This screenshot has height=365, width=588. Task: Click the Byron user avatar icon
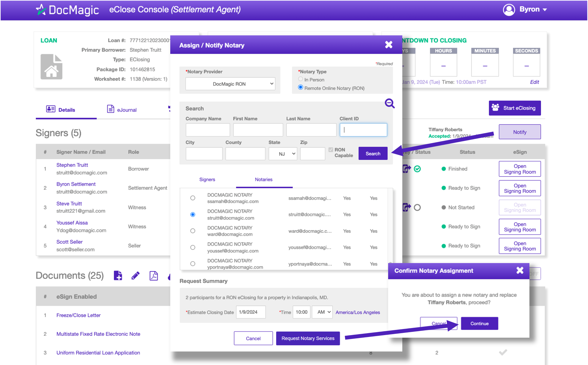pos(509,10)
